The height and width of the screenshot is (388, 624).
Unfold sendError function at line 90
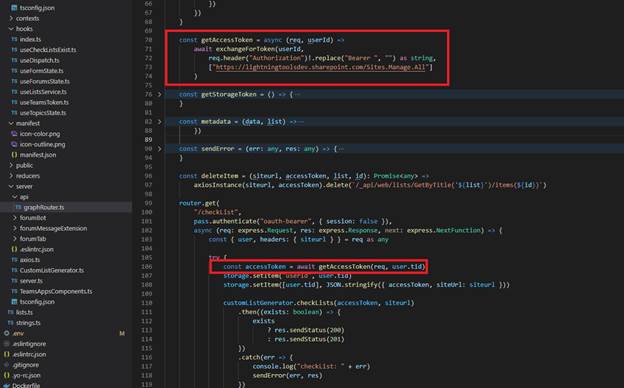[x=160, y=149]
